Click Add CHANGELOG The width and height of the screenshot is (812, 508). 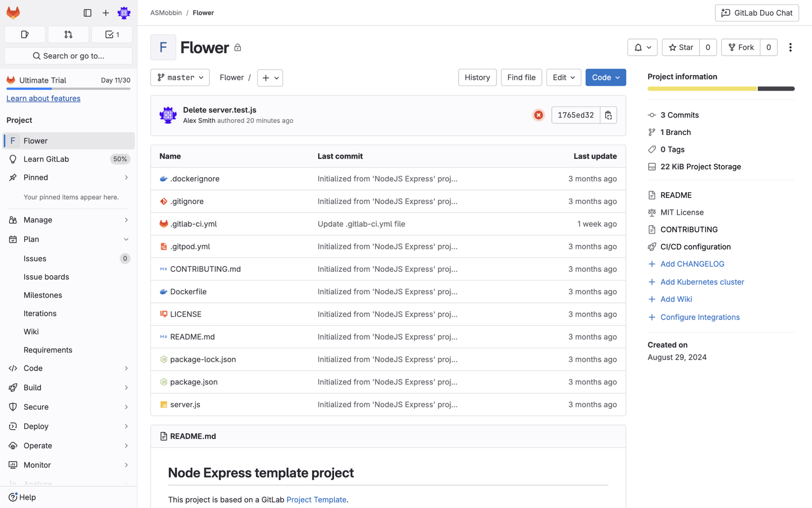pyautogui.click(x=692, y=264)
